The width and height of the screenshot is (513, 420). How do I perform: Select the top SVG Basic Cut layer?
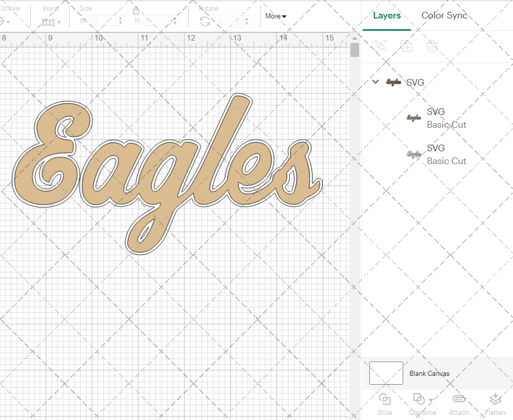point(441,118)
